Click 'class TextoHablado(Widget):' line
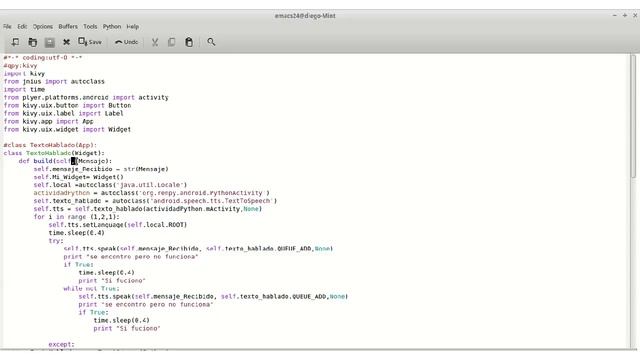This screenshot has height=360, width=640. coord(54,153)
